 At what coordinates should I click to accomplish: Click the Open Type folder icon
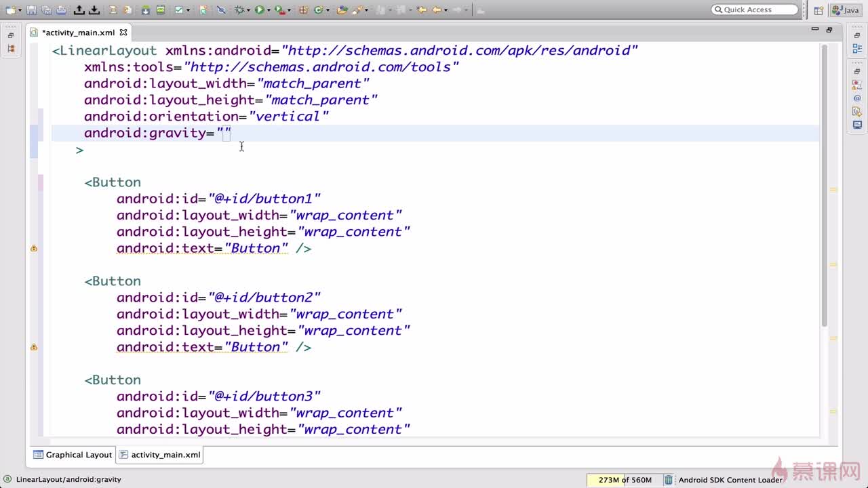click(342, 10)
